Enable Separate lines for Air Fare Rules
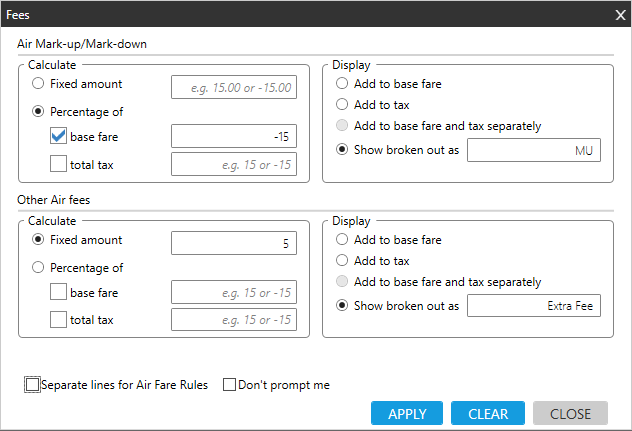The height and width of the screenshot is (431, 632). 33,385
